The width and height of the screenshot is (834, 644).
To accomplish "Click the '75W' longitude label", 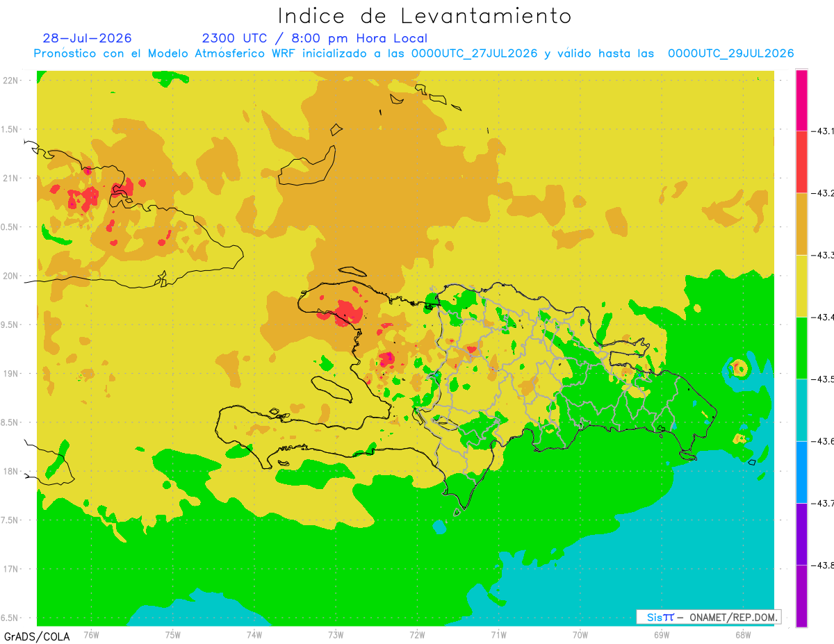I will pyautogui.click(x=172, y=635).
